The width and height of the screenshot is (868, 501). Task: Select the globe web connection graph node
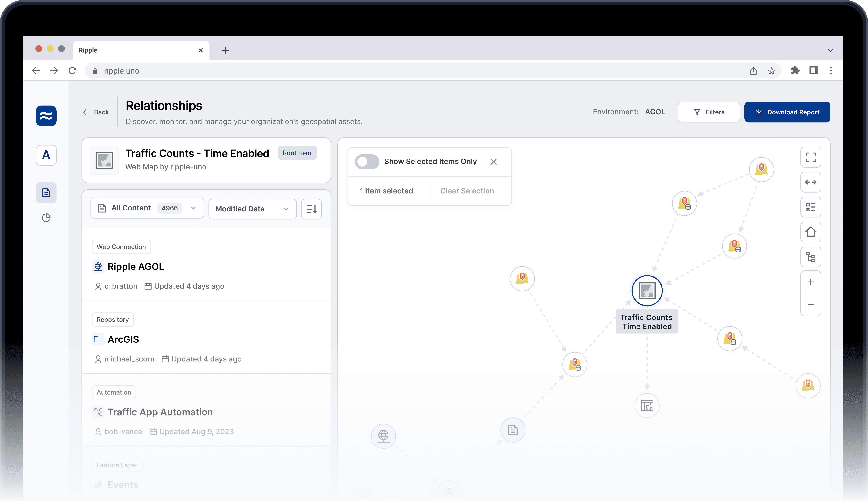click(383, 436)
